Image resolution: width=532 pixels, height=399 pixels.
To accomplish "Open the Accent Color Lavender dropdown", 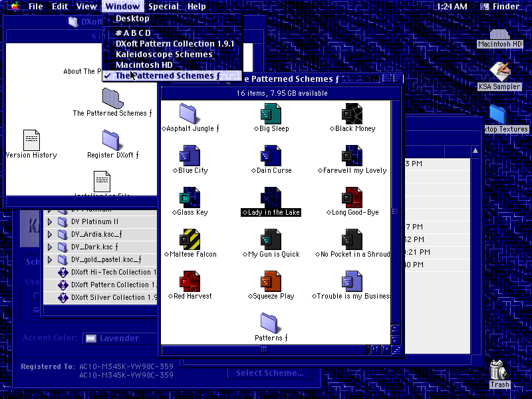I will [120, 338].
